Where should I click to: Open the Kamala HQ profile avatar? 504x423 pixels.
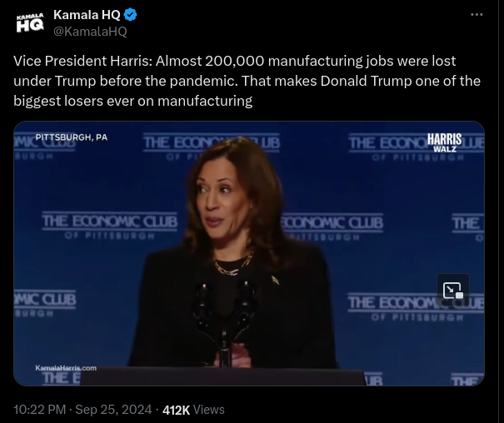point(30,22)
